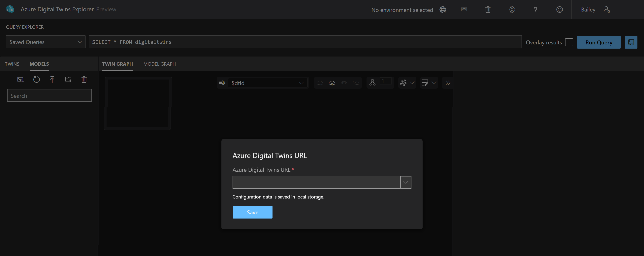
Task: Click the Run Query button
Action: (598, 42)
